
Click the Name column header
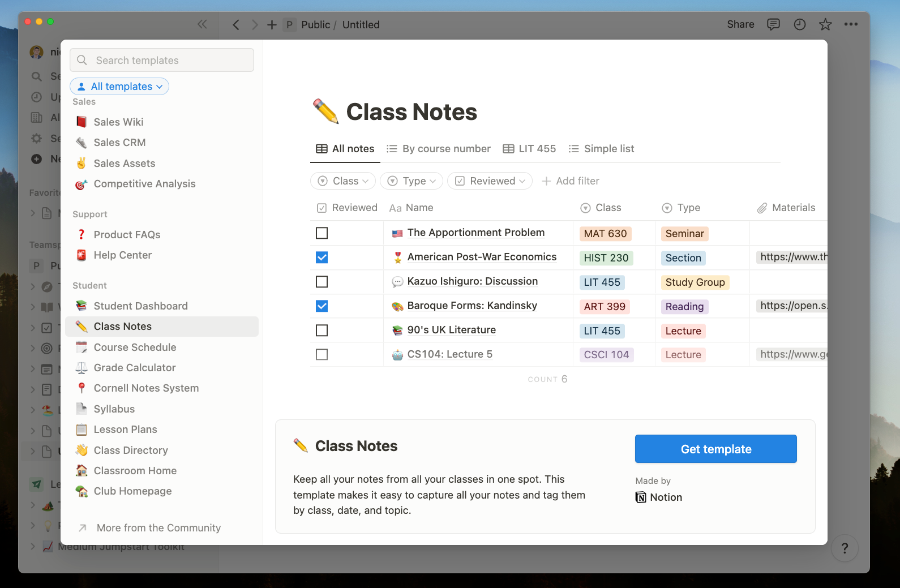click(x=412, y=208)
